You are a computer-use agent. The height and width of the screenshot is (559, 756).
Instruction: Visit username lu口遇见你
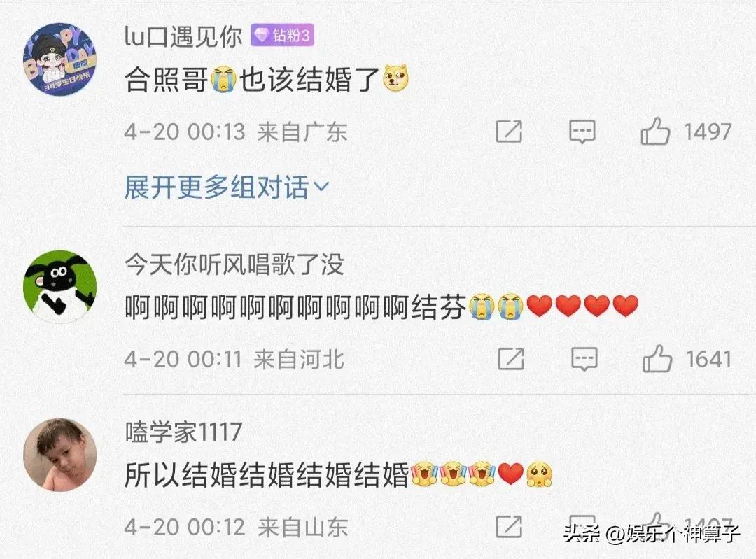point(183,36)
